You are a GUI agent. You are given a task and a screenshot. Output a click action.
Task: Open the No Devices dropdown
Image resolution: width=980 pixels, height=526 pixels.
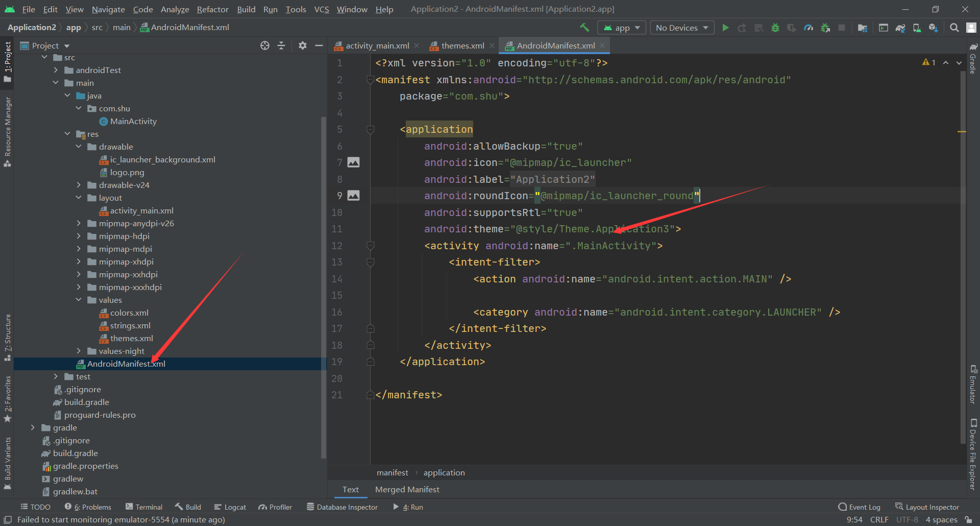click(682, 28)
